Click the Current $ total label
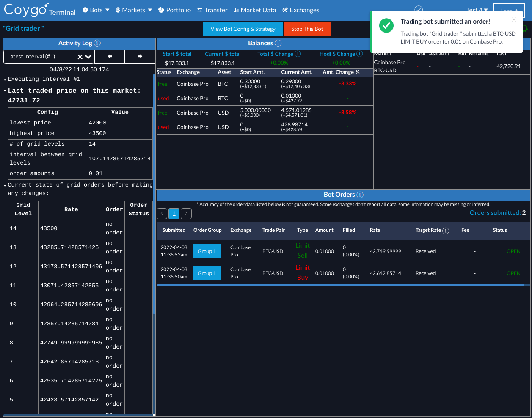This screenshot has height=418, width=532. pos(223,54)
